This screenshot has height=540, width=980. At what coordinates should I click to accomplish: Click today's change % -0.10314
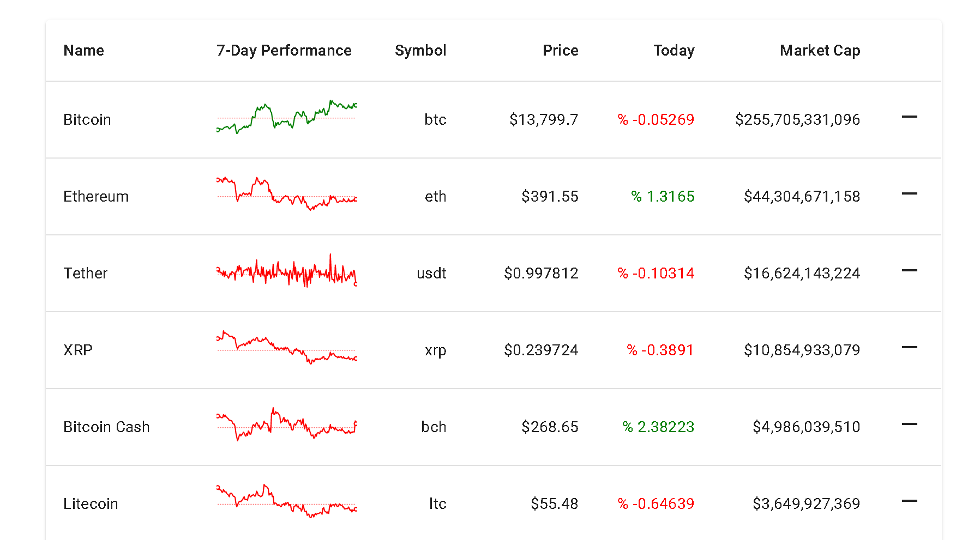point(656,274)
